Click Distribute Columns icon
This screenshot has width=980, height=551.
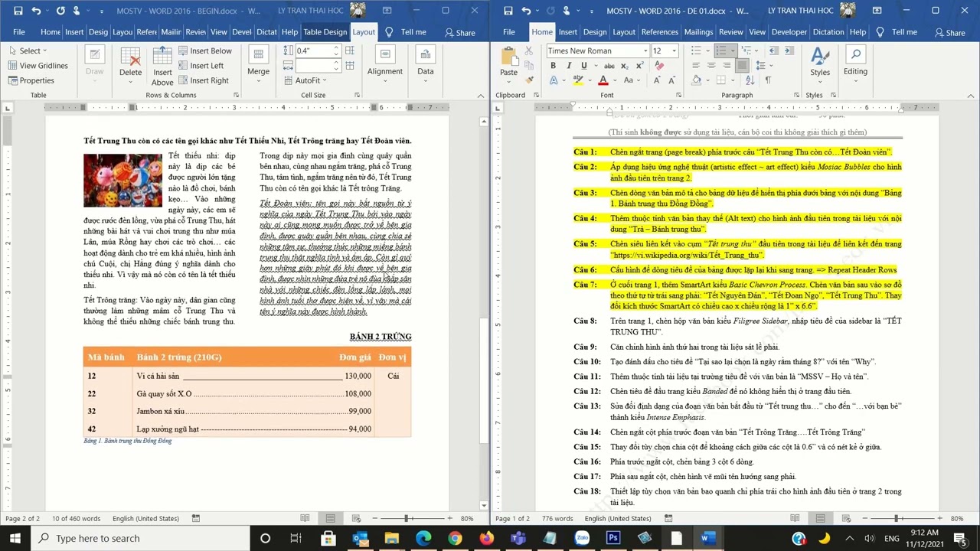point(350,66)
